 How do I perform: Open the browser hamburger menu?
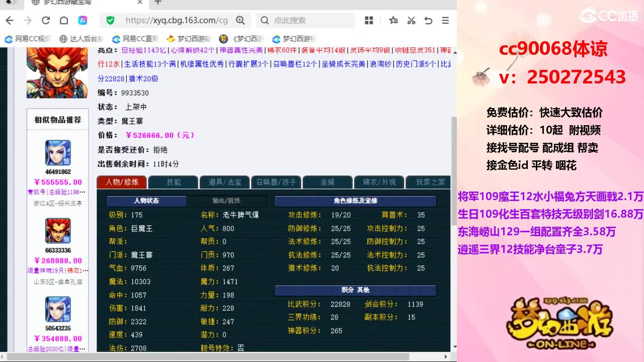[445, 20]
